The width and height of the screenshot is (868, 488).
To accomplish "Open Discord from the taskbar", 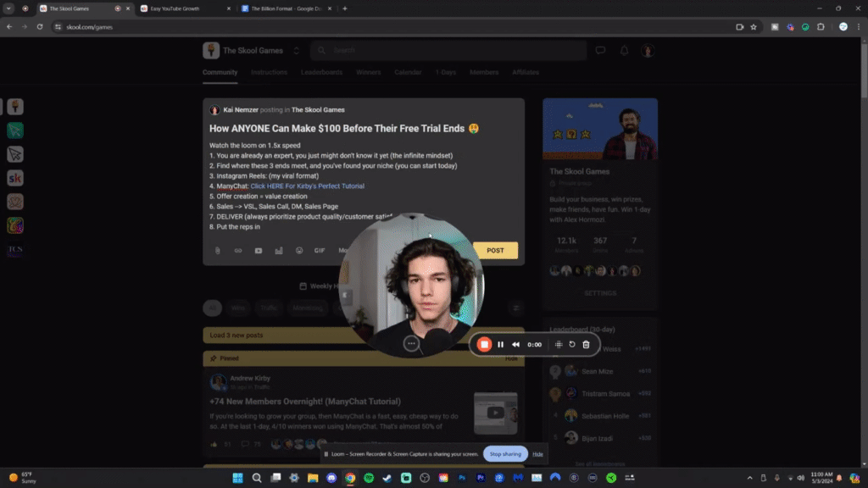I will tap(331, 478).
